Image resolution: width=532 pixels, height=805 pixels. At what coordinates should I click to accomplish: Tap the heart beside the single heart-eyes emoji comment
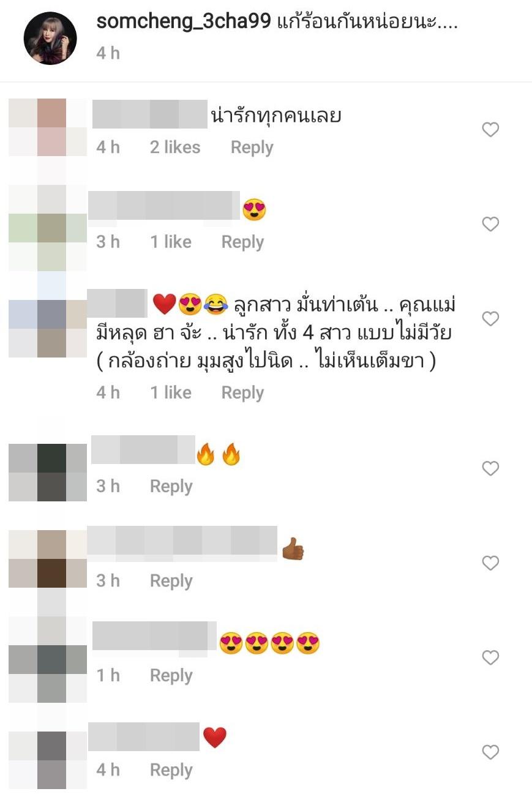490,225
